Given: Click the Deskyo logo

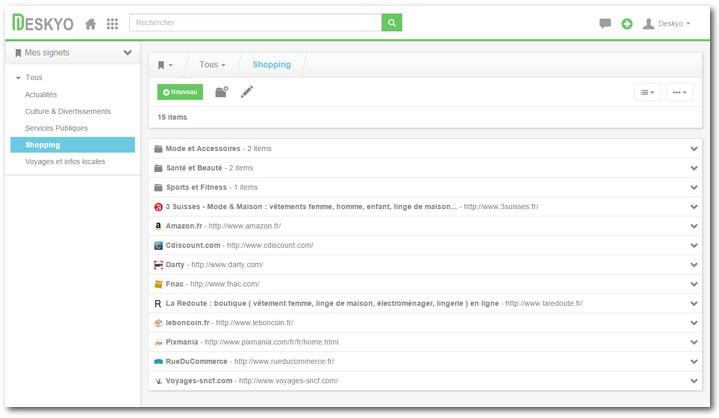Looking at the screenshot, I should point(43,23).
